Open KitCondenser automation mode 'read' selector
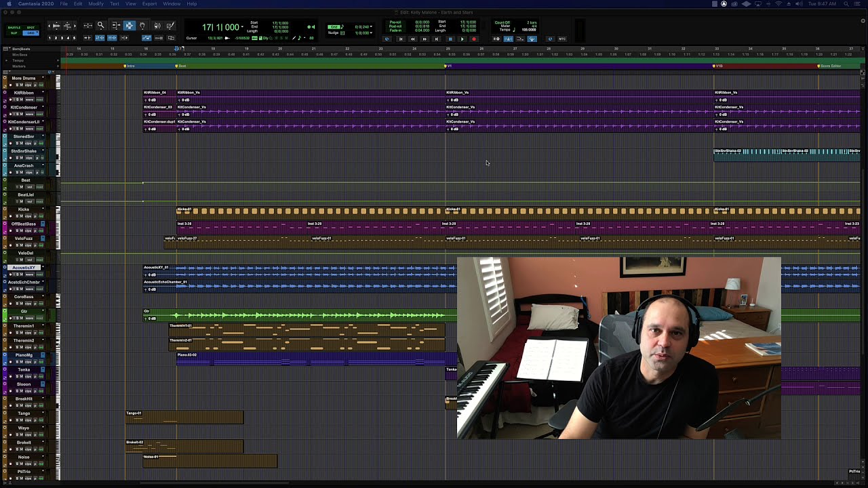 (x=40, y=114)
